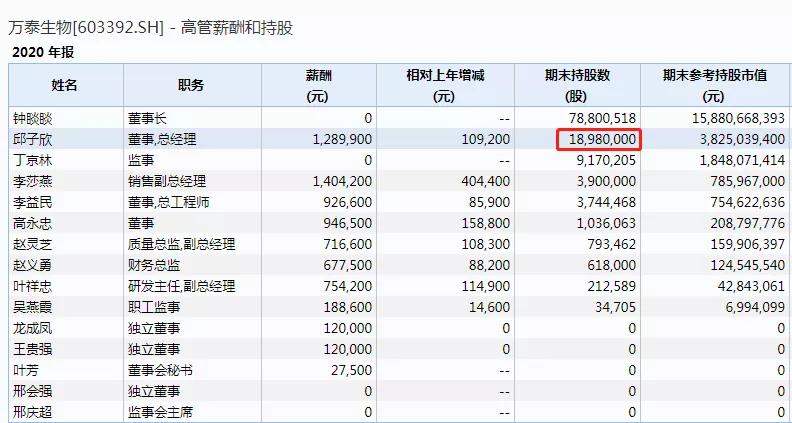Click shareholding value 793,462
Image resolution: width=792 pixels, height=423 pixels.
pyautogui.click(x=612, y=245)
